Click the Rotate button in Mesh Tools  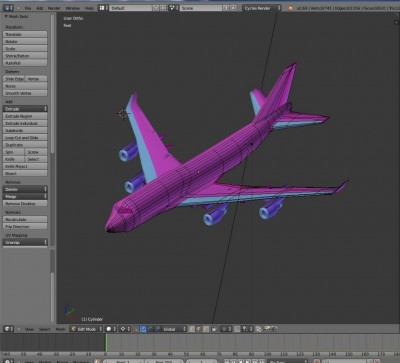pos(25,42)
